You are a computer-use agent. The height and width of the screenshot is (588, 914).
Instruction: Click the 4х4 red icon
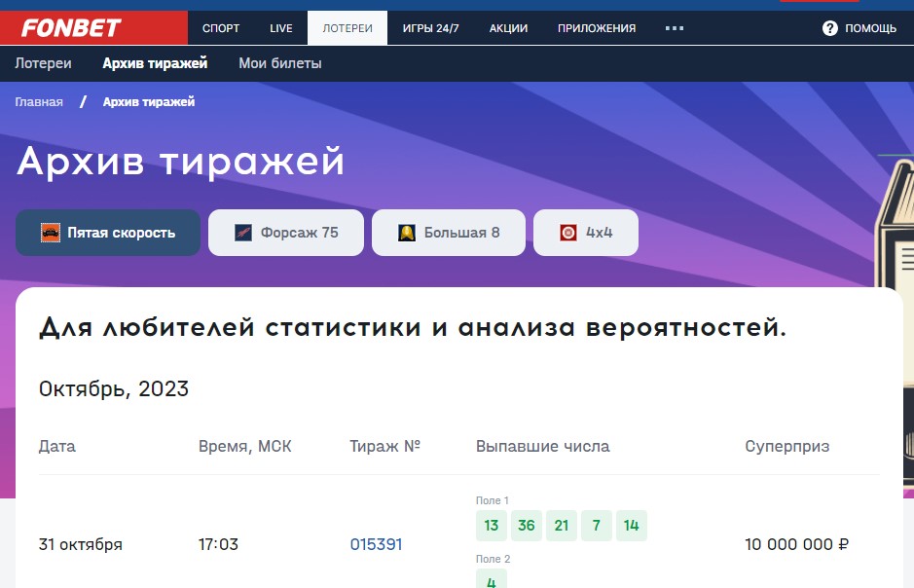pos(568,233)
